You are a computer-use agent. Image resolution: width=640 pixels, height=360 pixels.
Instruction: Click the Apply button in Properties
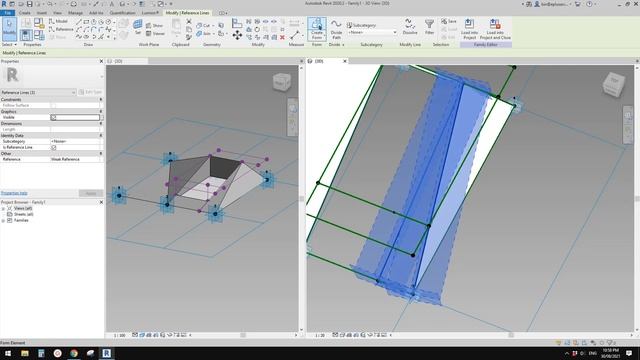point(91,193)
